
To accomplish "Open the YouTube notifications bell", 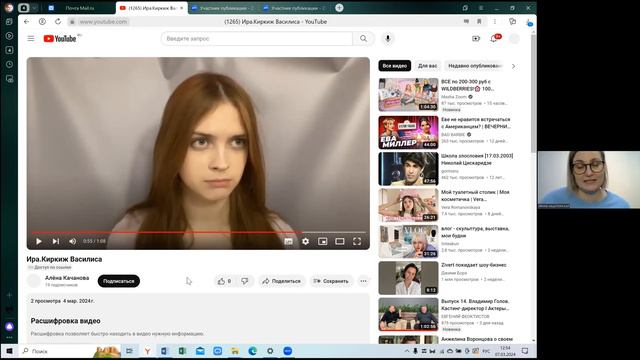I will pos(494,38).
